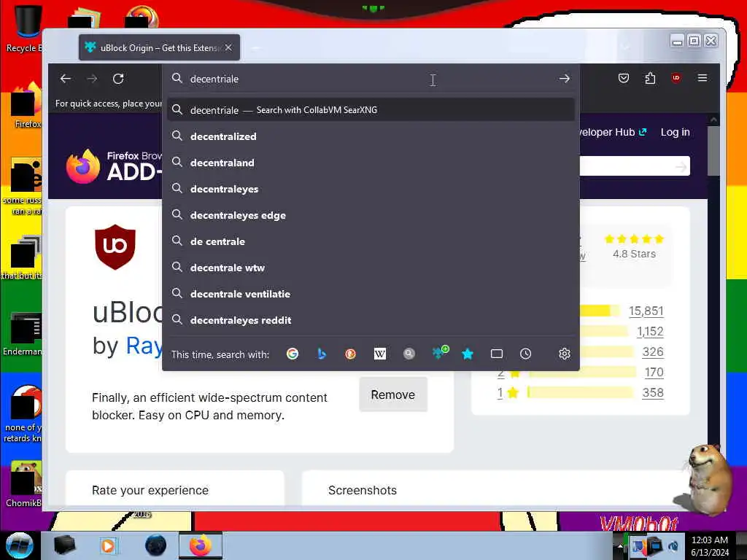Click the taskbar clock 12:03 AM

(x=710, y=540)
